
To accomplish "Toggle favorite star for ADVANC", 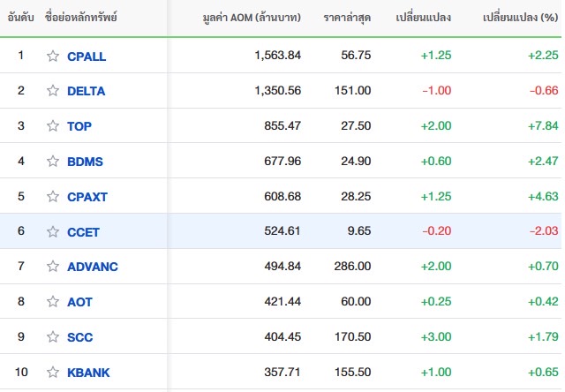I will click(x=53, y=267).
